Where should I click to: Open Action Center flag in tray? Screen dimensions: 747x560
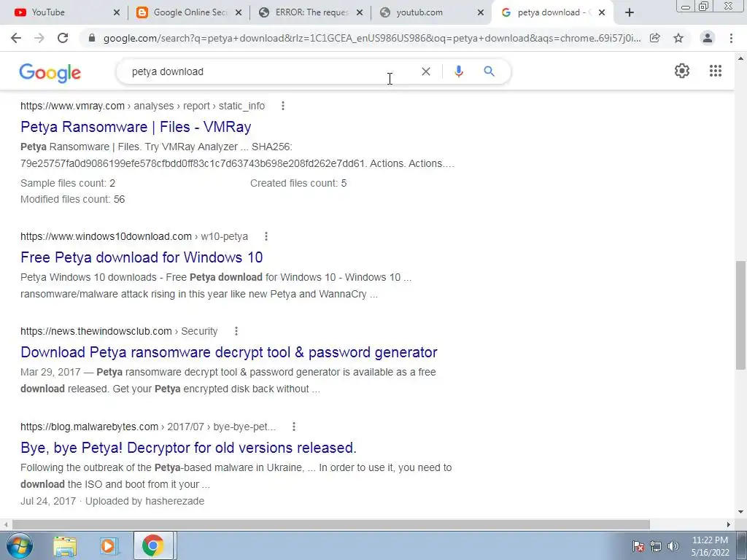(638, 545)
